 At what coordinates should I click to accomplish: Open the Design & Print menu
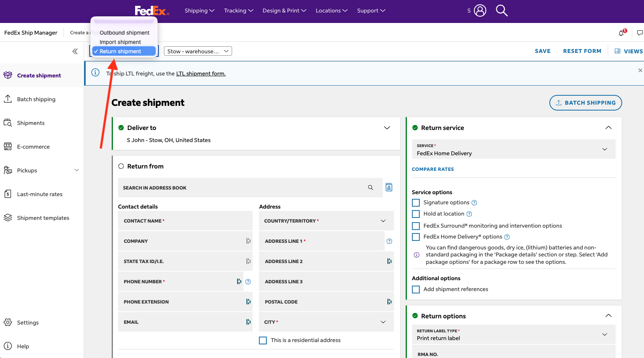click(284, 11)
